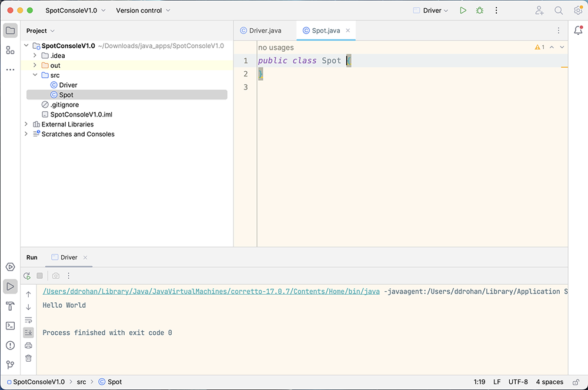Open the Git tool window icon
588x390 pixels.
[10, 365]
